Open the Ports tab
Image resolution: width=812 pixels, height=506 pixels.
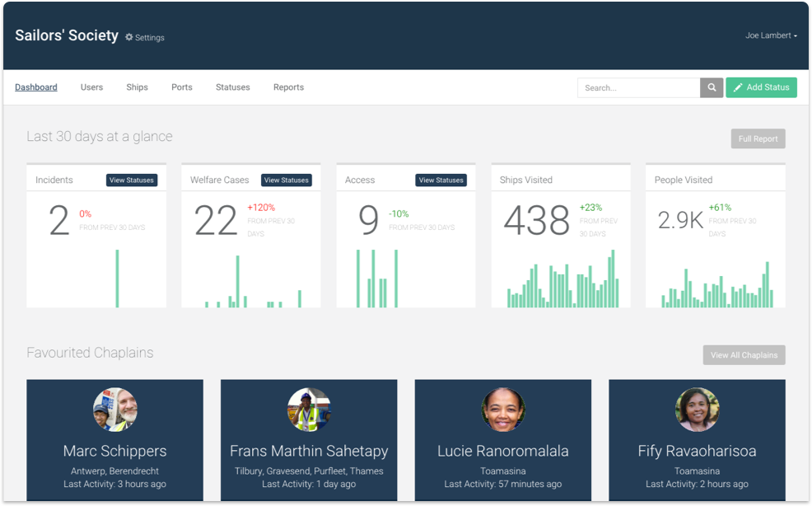pyautogui.click(x=182, y=87)
